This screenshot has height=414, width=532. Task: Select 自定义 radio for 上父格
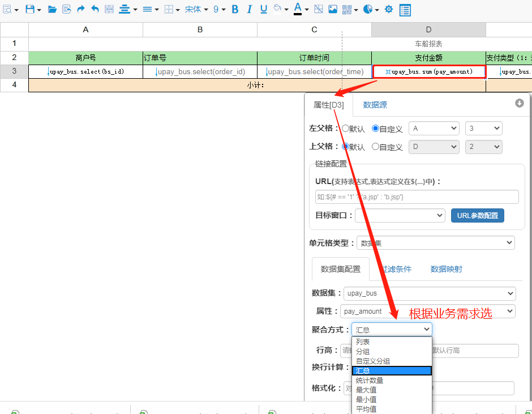[375, 147]
